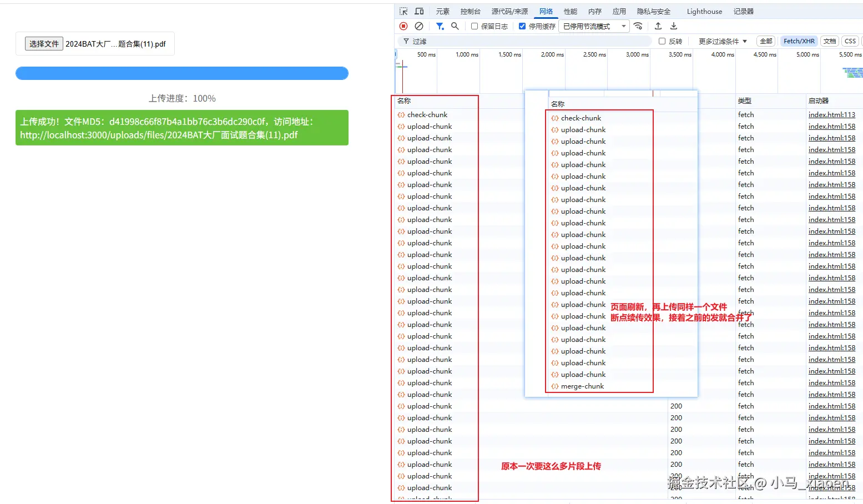
Task: Go to the 源代码/来源 tab
Action: click(x=509, y=11)
